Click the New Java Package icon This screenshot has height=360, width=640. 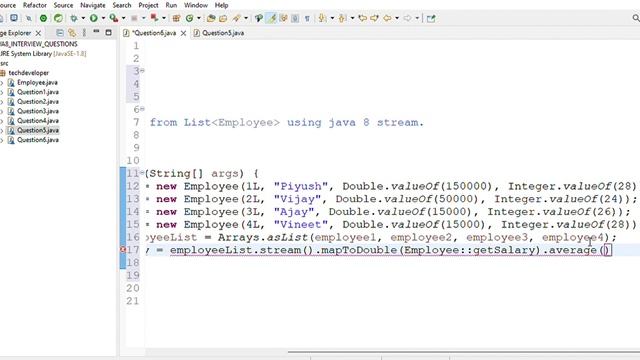click(x=176, y=18)
